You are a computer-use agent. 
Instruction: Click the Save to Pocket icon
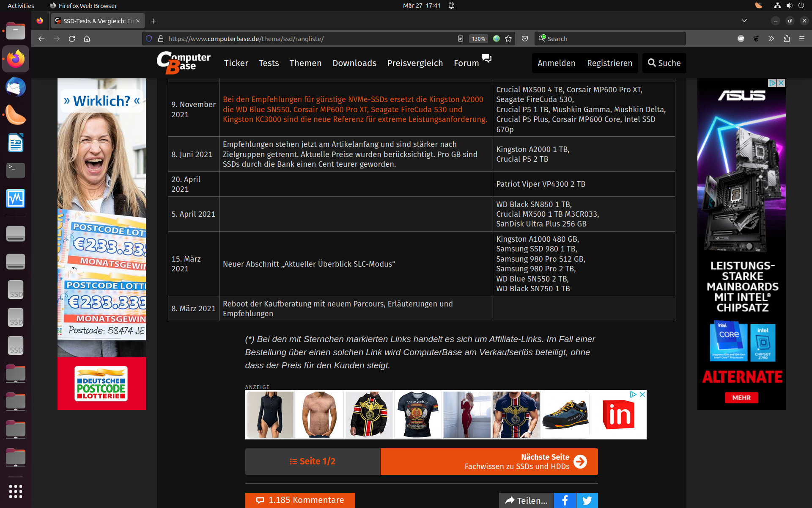tap(525, 39)
